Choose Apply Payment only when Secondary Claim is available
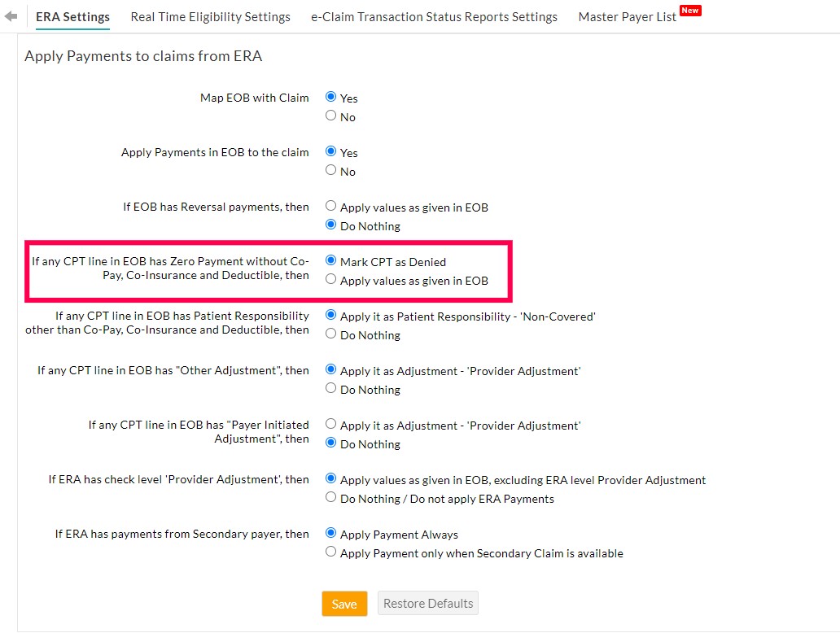 coord(330,552)
